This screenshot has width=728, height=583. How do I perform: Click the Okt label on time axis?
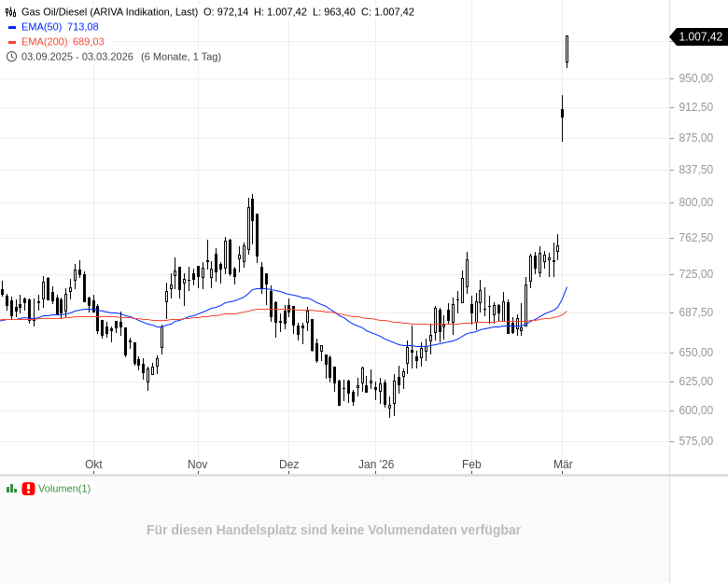[x=93, y=465]
